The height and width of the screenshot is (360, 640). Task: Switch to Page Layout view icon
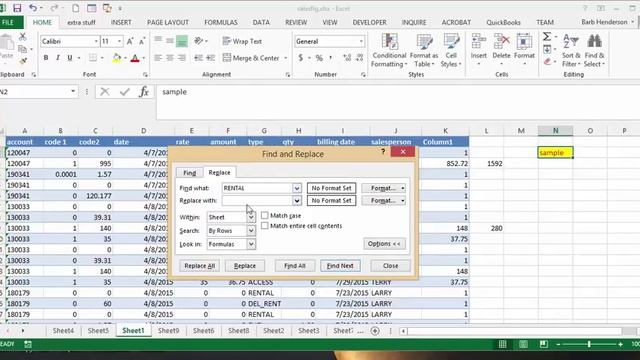[523, 344]
